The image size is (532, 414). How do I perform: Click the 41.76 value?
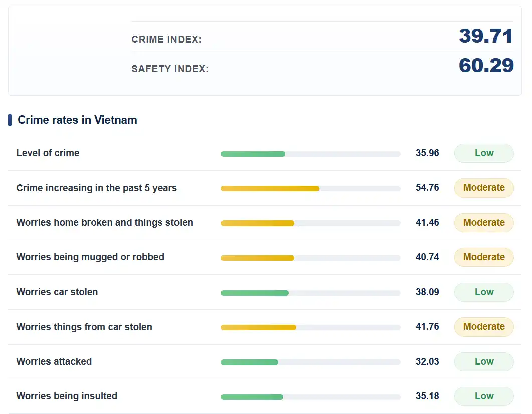click(x=427, y=326)
